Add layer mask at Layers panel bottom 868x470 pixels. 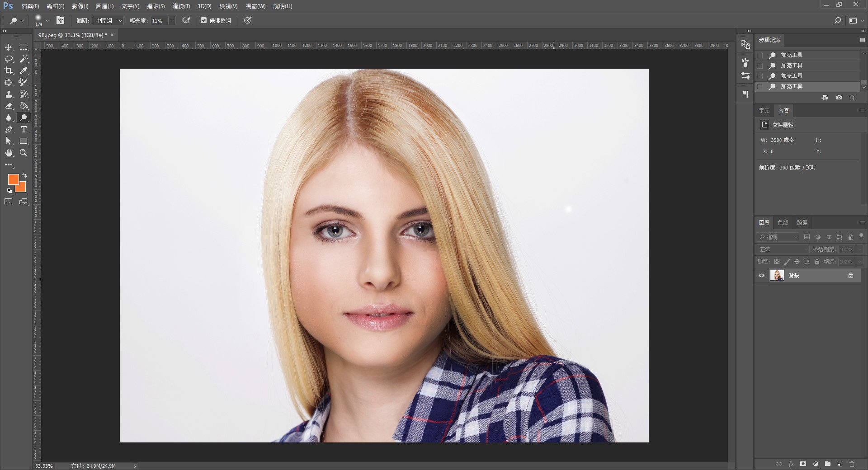[803, 464]
